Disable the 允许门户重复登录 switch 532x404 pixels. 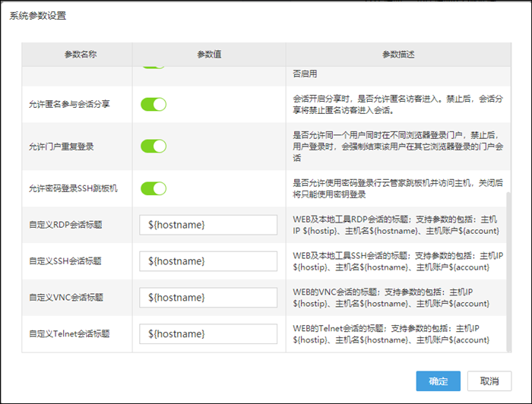click(x=153, y=146)
